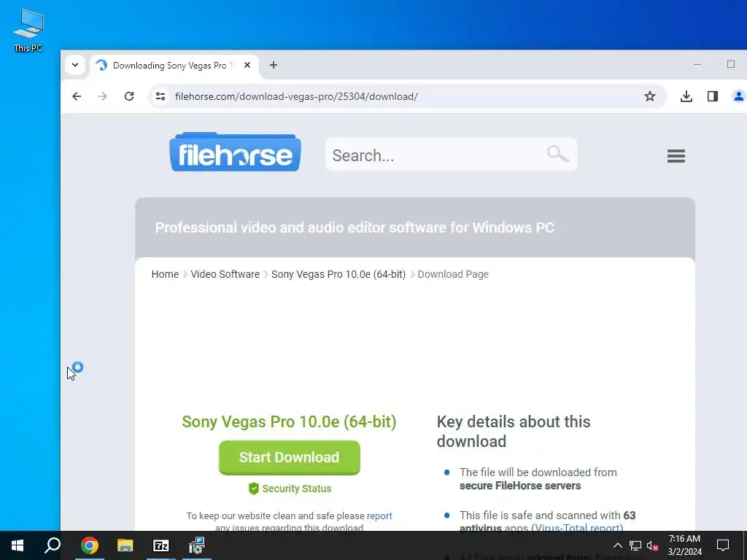
Task: Open Sony Vegas Pro 10.0e breadcrumb link
Action: click(338, 274)
